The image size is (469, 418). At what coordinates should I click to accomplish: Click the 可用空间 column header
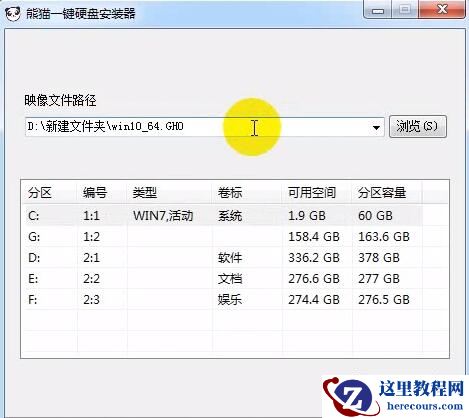click(317, 193)
